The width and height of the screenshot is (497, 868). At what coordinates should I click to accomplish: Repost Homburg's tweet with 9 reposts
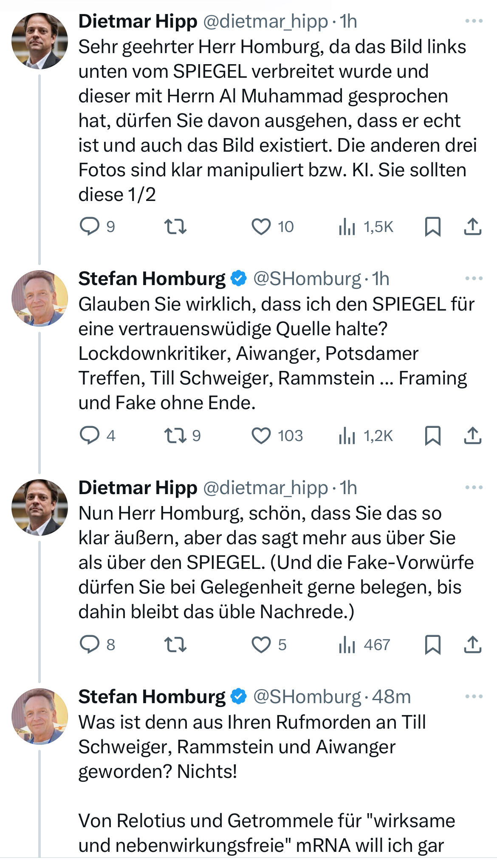(x=175, y=435)
